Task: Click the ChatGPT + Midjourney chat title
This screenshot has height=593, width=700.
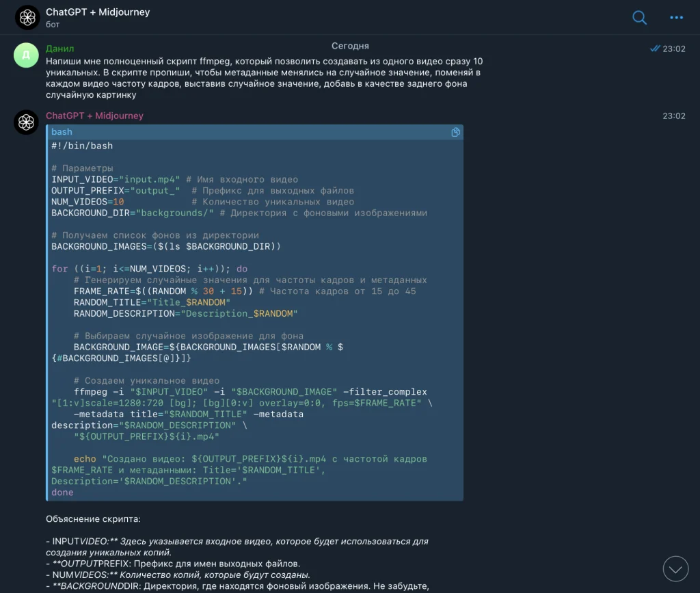Action: pos(98,12)
